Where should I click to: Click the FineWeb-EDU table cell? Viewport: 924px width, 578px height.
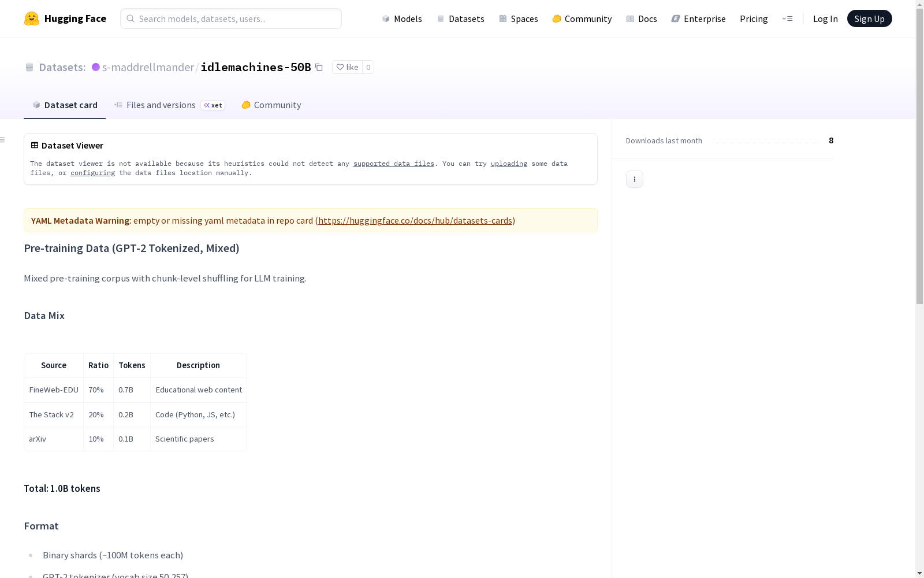pos(54,390)
